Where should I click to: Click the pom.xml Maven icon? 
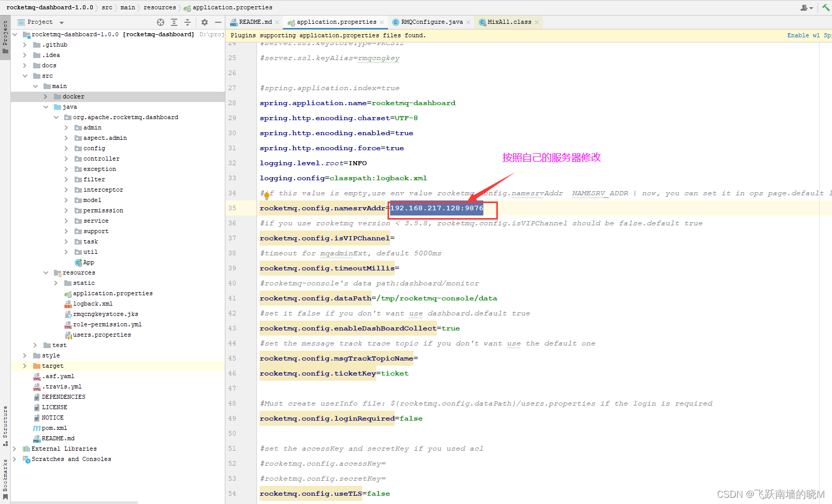click(37, 428)
